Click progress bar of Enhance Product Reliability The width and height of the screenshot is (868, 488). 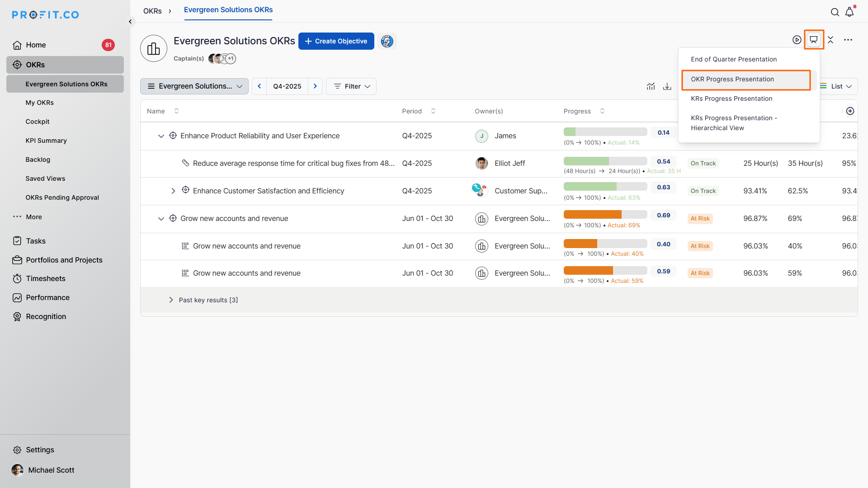coord(605,132)
